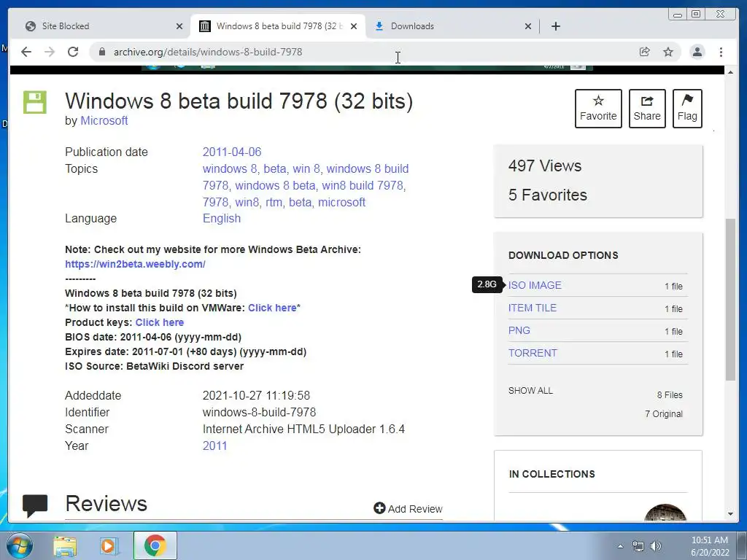Viewport: 747px width, 560px height.
Task: Open Windows Explorer from taskbar
Action: pyautogui.click(x=65, y=545)
